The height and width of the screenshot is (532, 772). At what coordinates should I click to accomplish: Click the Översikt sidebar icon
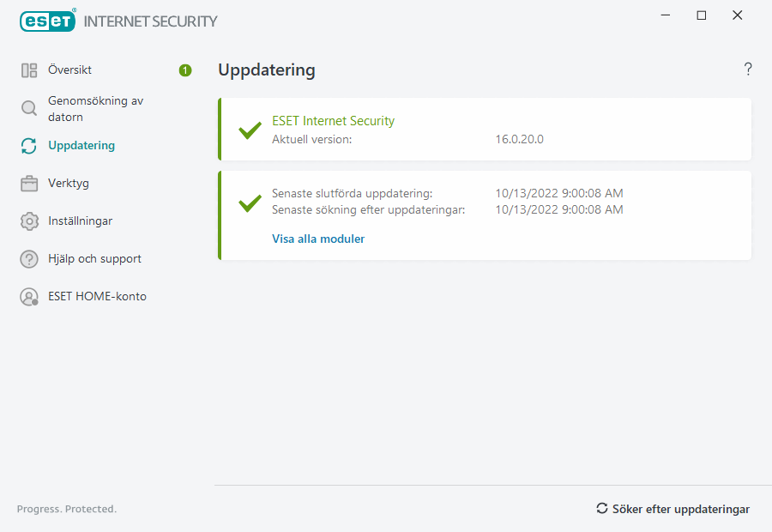[29, 70]
